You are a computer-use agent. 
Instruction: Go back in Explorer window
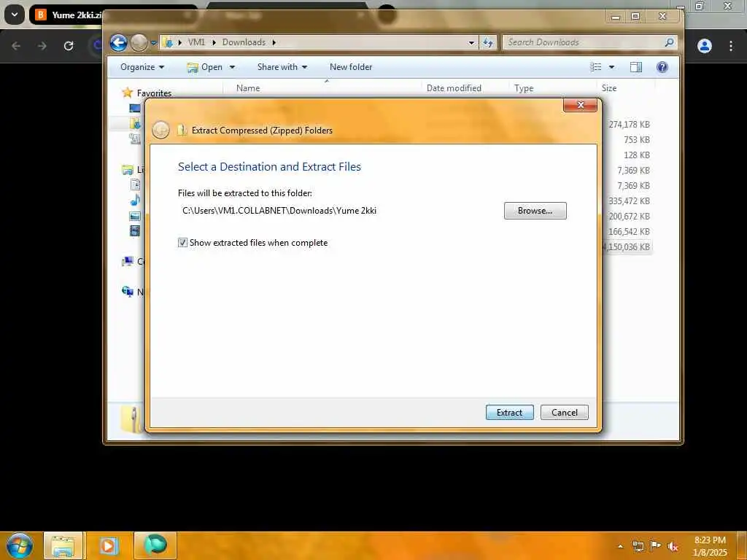coord(119,42)
